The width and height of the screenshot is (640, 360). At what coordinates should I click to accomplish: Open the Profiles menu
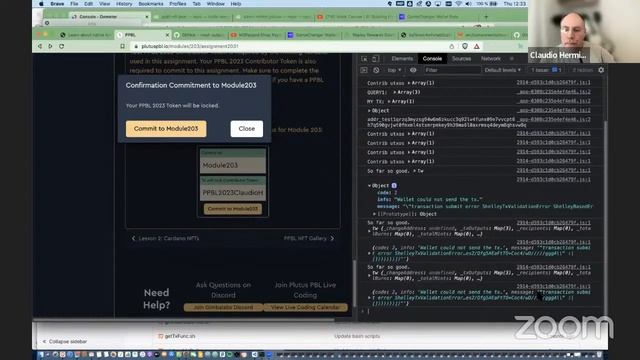tap(178, 4)
